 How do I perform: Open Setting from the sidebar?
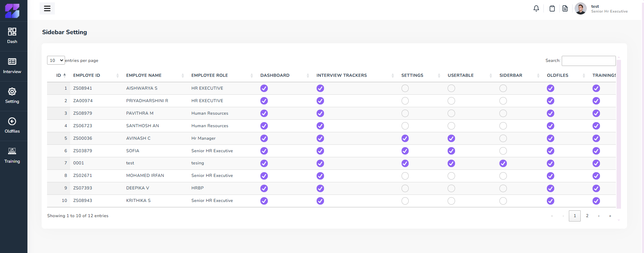pyautogui.click(x=12, y=96)
